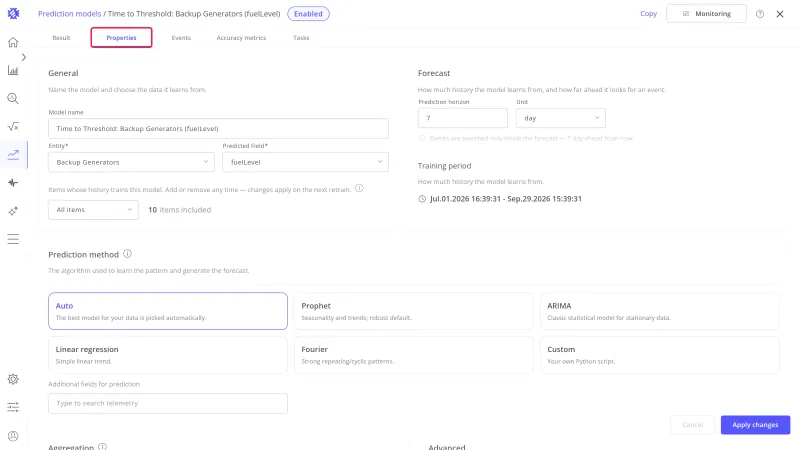Open the Monitoring button

706,14
